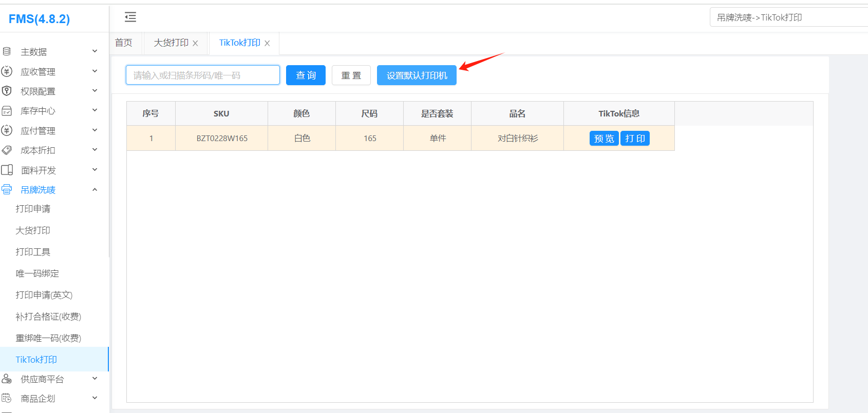Close the 大货打印 tab

tap(195, 44)
